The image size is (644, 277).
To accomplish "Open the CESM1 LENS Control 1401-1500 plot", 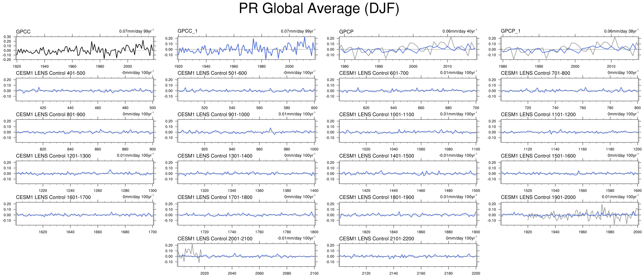I will coord(408,172).
